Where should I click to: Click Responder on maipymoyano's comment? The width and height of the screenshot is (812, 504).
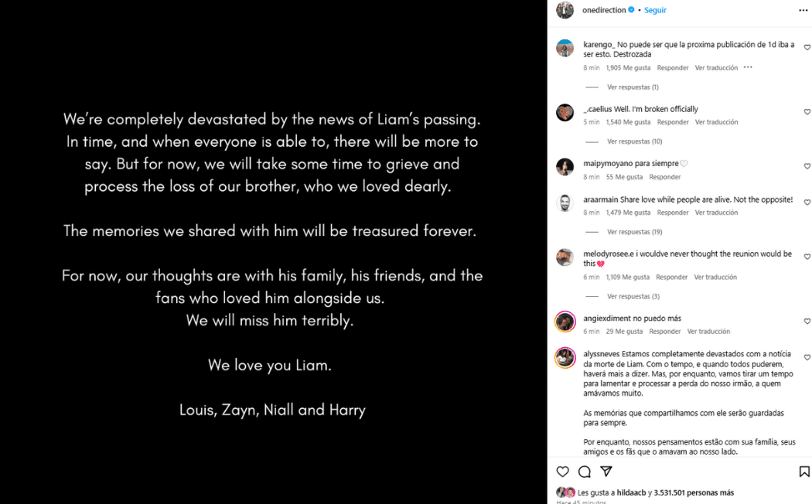point(665,177)
